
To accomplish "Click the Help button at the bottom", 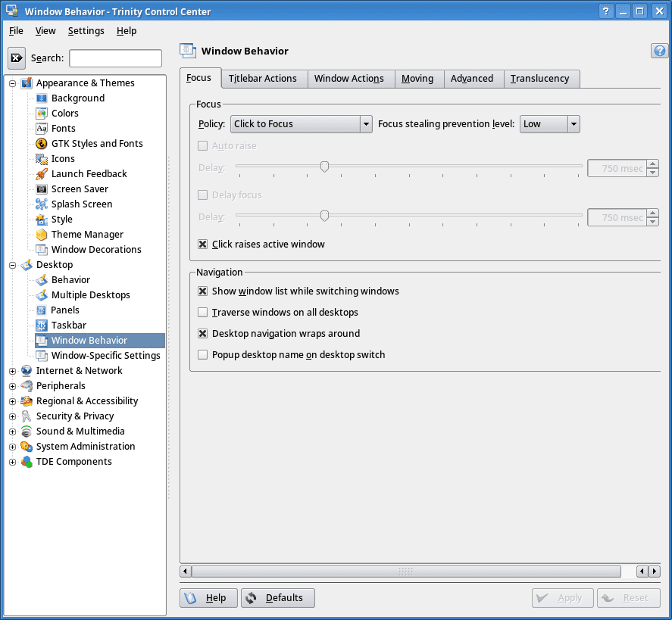I will [208, 598].
